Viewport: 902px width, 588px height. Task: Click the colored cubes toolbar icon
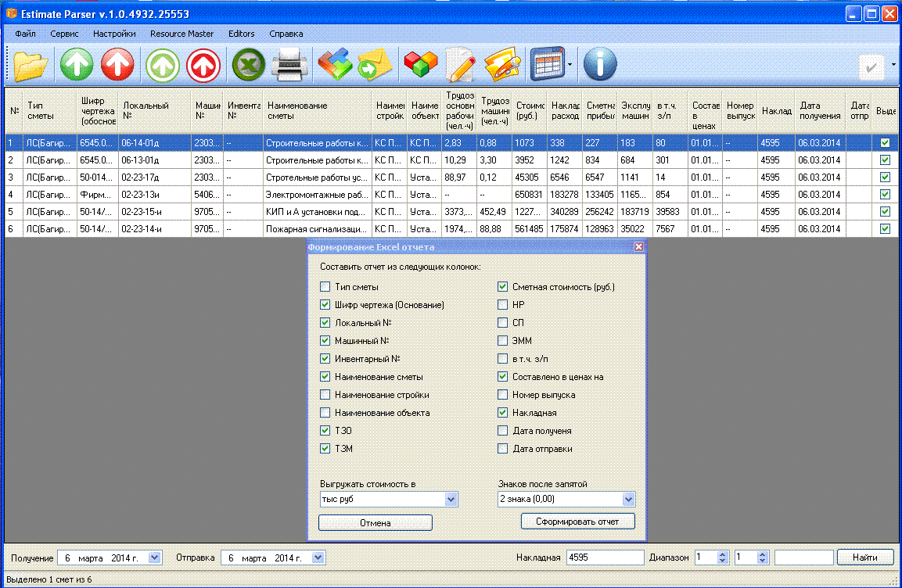tap(420, 65)
